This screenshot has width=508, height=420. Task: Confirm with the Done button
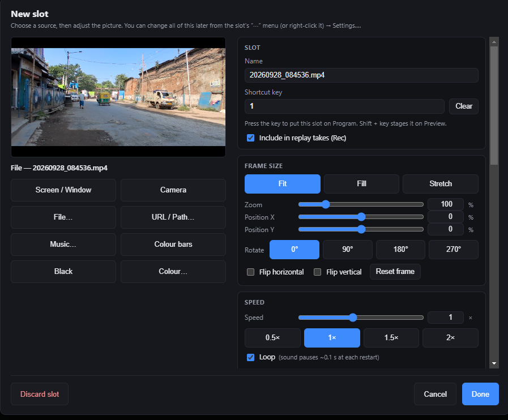[480, 394]
